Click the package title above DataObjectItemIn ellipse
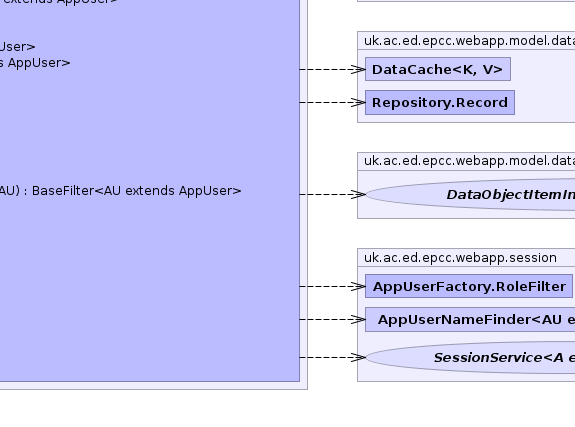 [469, 161]
